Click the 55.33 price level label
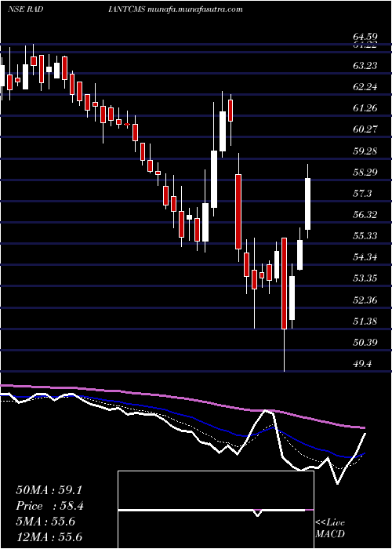The width and height of the screenshot is (392, 549). tap(365, 236)
